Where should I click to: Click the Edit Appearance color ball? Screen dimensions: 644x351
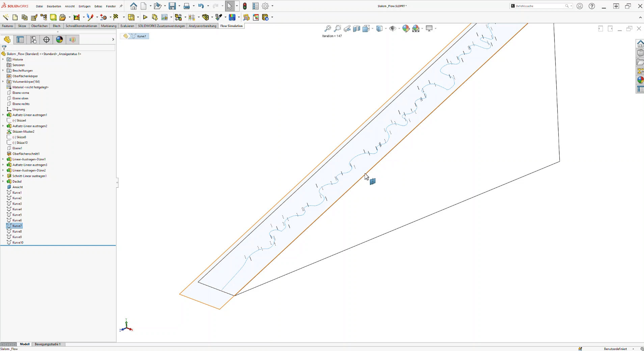[406, 29]
